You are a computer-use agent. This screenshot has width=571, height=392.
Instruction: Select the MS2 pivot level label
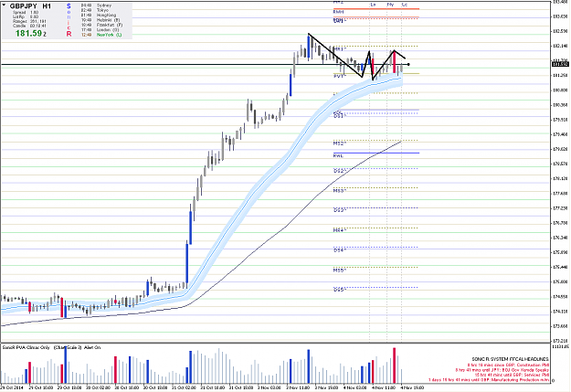click(339, 143)
